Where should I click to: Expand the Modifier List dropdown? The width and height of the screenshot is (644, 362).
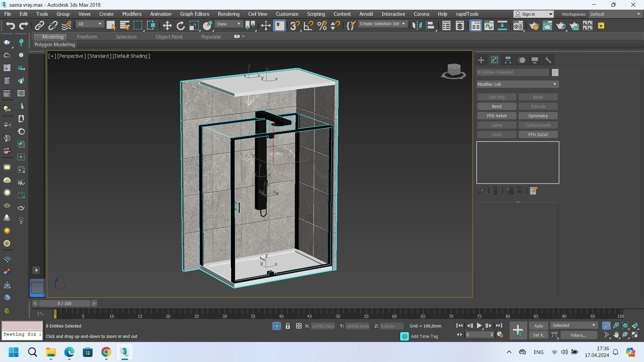pyautogui.click(x=517, y=84)
